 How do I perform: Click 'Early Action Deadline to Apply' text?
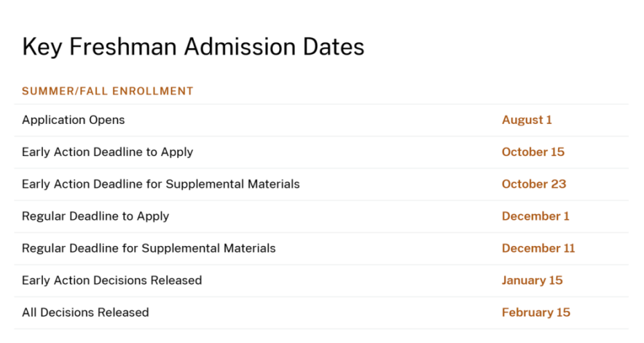point(107,152)
